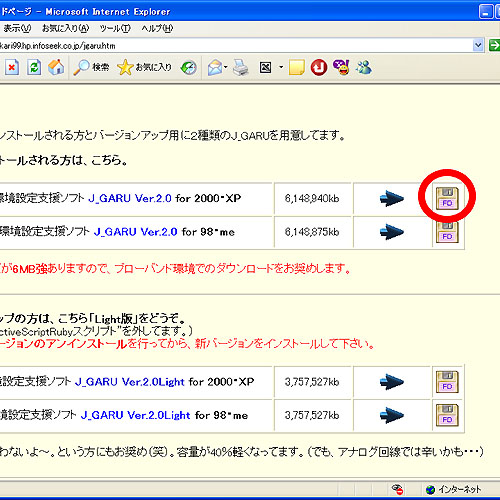This screenshot has width=500, height=500.
Task: Open the mail icon dropdown arrow
Action: (226, 68)
